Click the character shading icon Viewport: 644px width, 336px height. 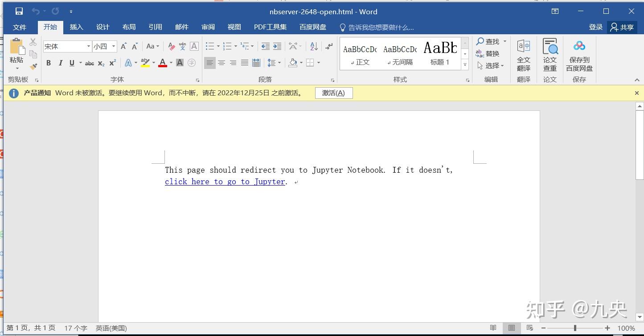pyautogui.click(x=180, y=63)
